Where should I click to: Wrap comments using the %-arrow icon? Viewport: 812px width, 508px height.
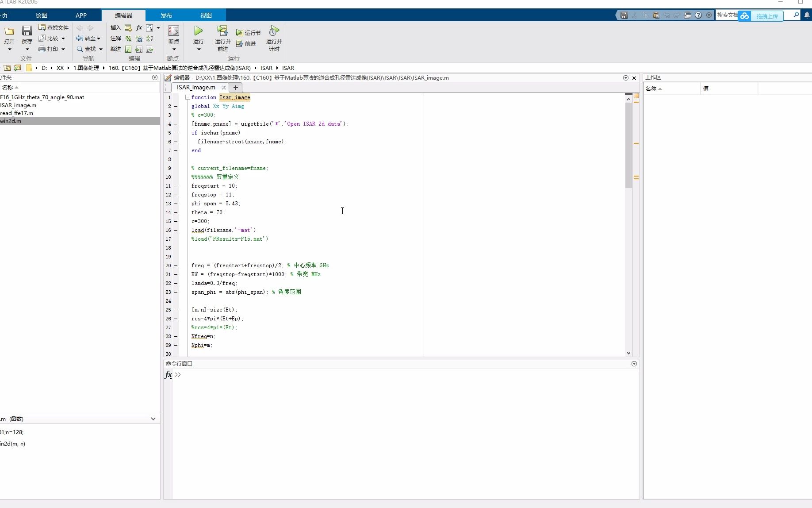(150, 38)
